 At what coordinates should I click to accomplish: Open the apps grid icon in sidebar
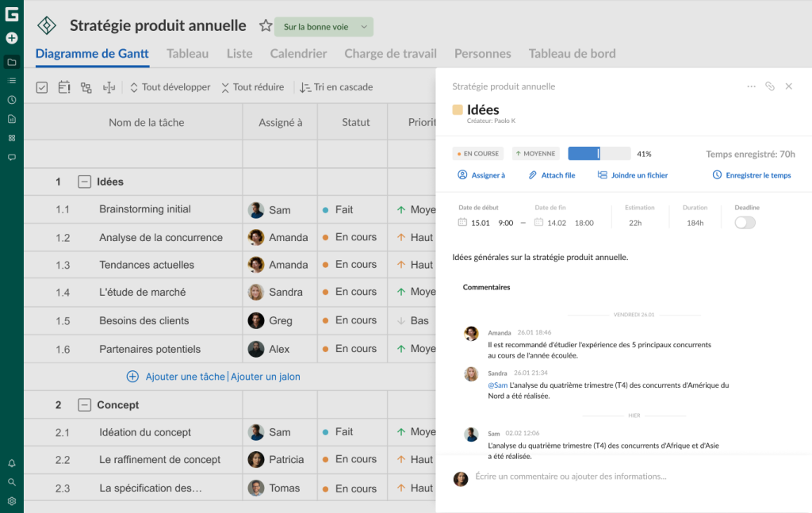click(11, 138)
